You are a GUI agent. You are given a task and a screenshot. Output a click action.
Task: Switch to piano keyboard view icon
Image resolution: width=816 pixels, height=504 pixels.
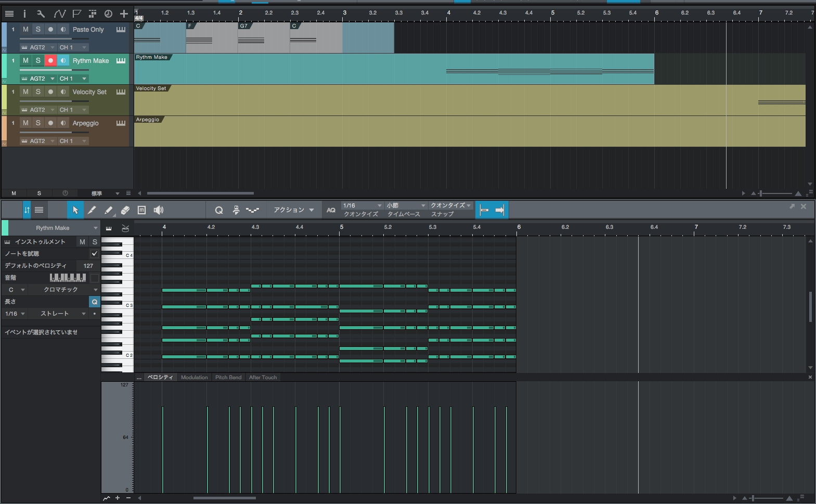pos(109,228)
